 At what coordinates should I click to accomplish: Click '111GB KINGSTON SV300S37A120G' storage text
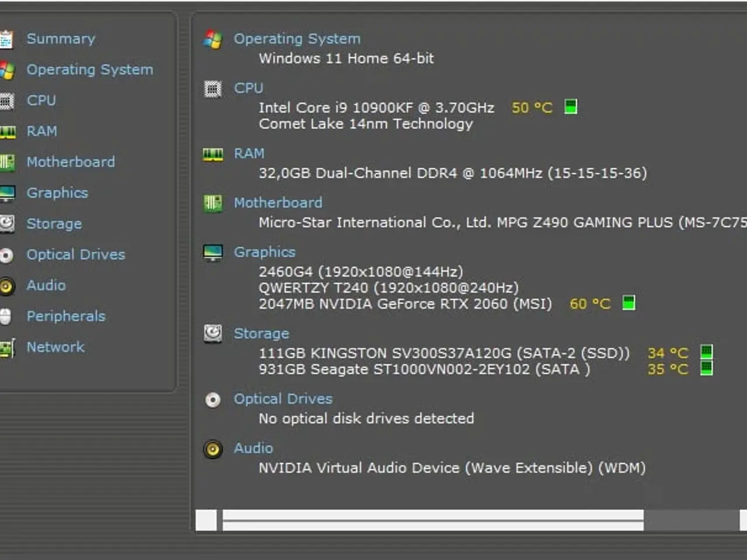point(385,353)
